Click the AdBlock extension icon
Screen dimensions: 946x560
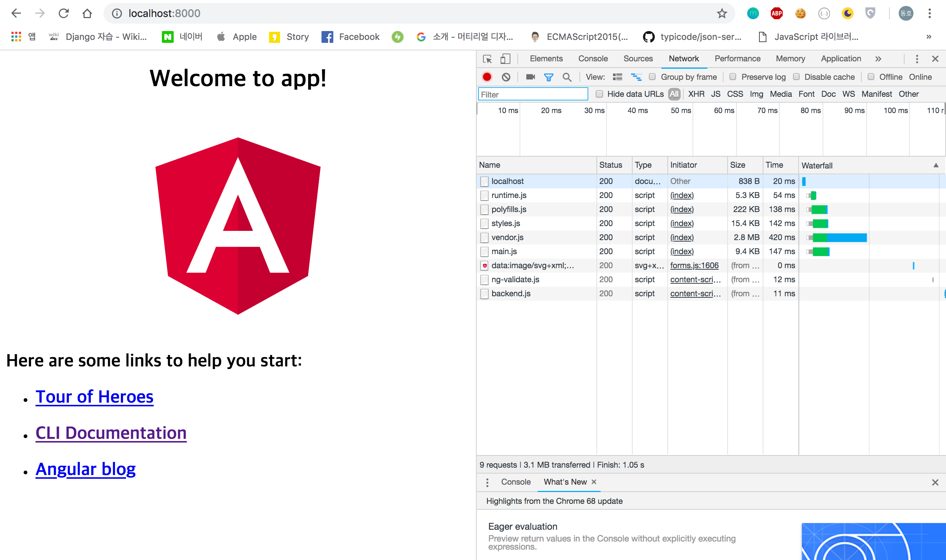click(776, 13)
